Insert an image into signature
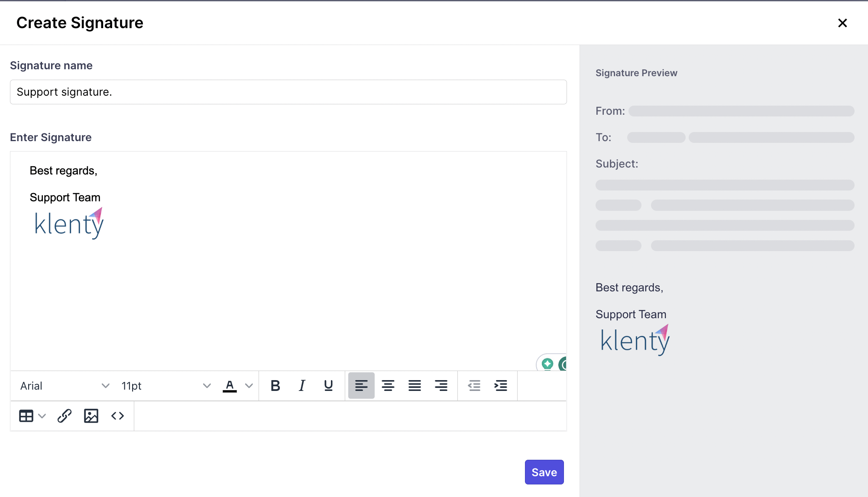This screenshot has width=868, height=497. (91, 416)
